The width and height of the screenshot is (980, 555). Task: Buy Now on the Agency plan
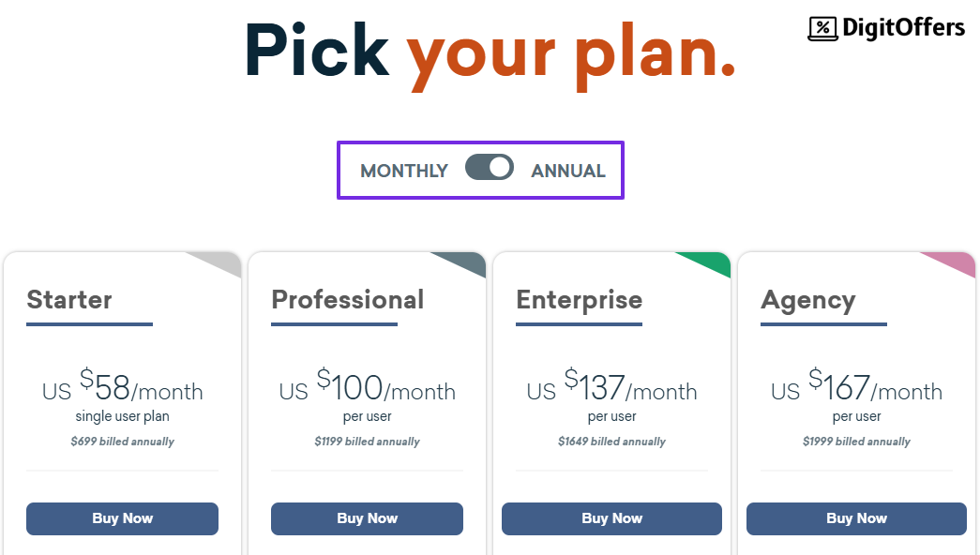point(856,518)
